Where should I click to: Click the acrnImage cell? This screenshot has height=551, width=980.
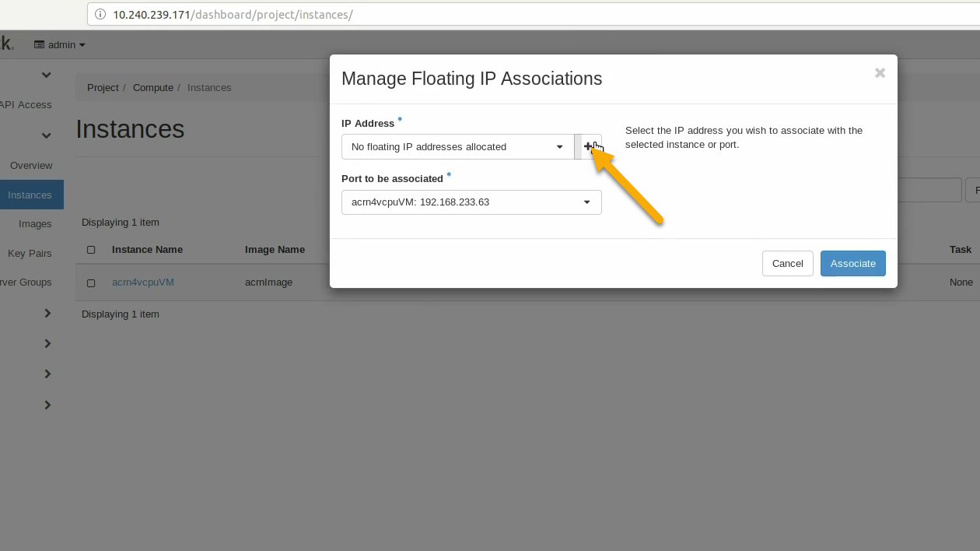pyautogui.click(x=268, y=283)
